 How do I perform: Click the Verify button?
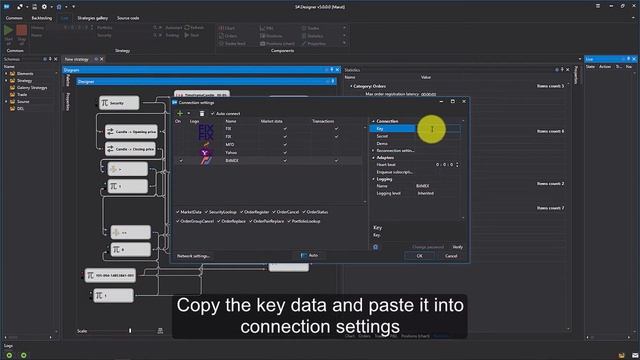(458, 247)
